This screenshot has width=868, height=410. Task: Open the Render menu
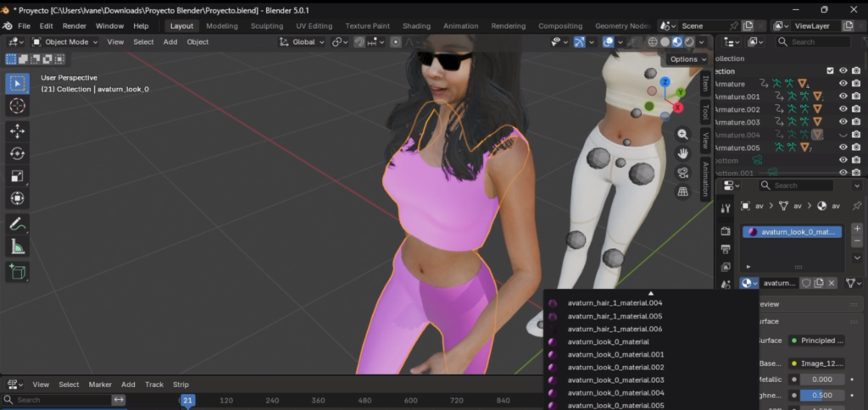pos(75,26)
